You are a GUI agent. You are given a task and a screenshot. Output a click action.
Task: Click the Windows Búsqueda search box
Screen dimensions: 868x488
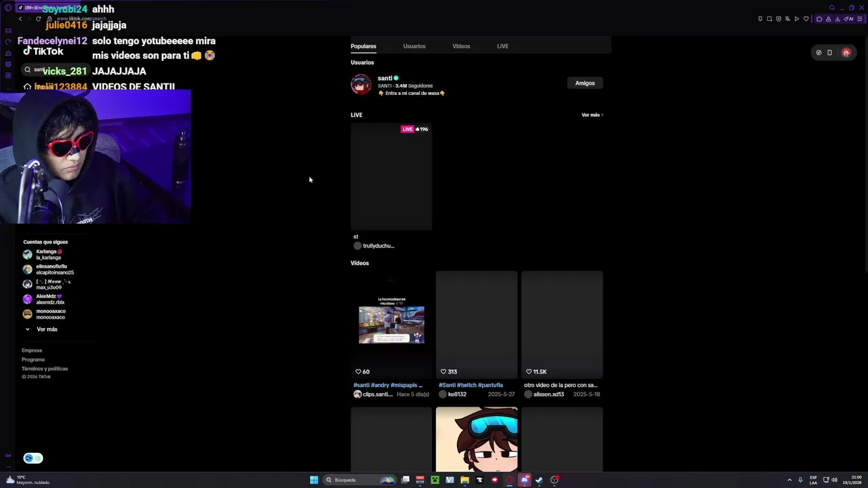click(x=359, y=480)
